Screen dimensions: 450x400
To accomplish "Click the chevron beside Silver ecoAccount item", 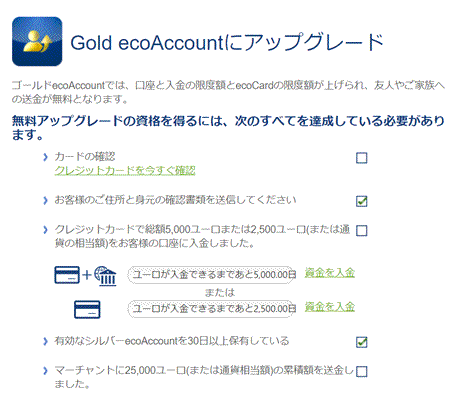I will coord(45,341).
